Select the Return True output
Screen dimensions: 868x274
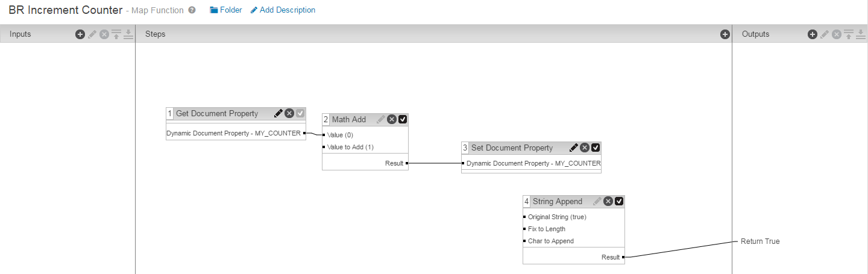point(759,241)
